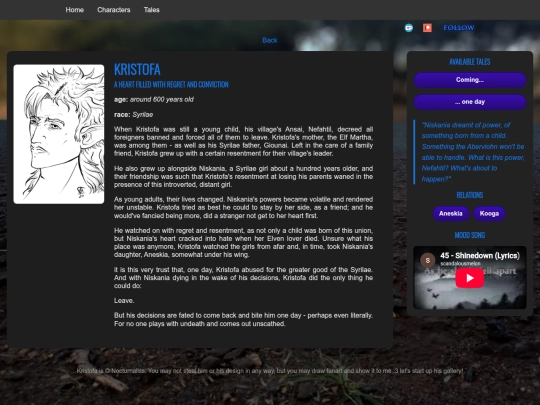Go to the Tales page
540x405 pixels.
pos(152,10)
